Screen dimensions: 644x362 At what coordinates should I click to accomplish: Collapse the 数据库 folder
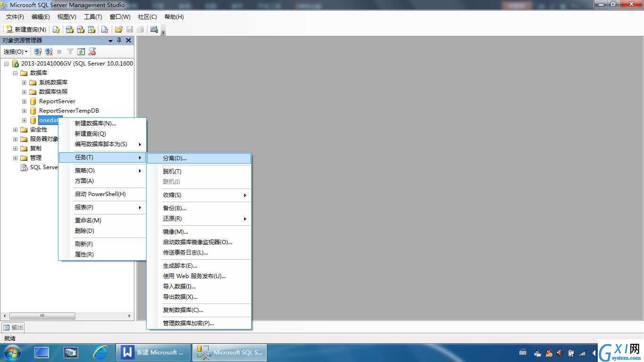[x=15, y=73]
